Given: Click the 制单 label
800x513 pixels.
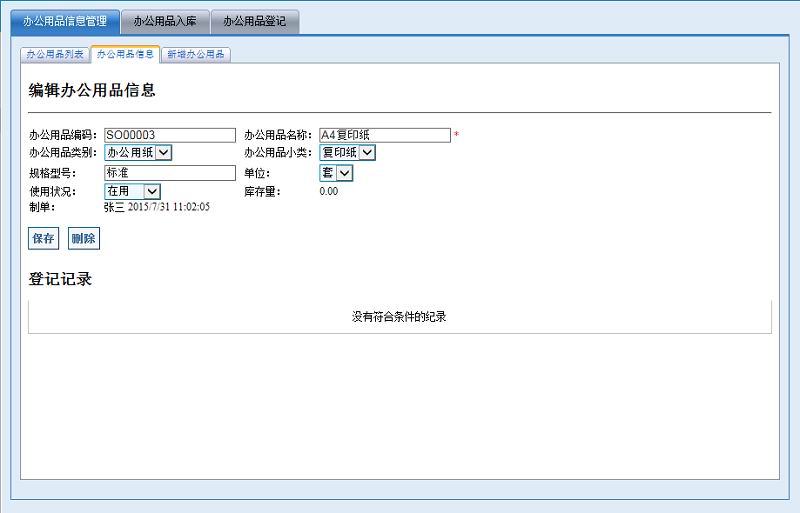Looking at the screenshot, I should coord(42,207).
